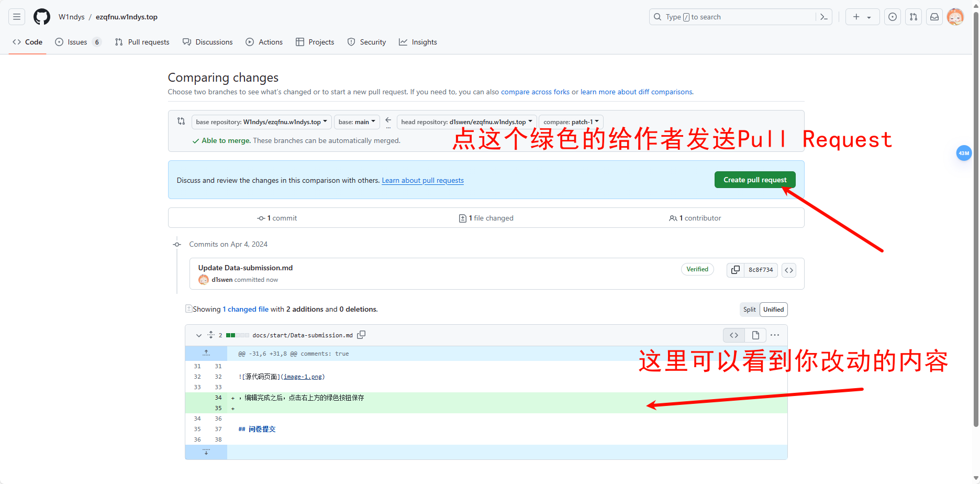
Task: Copy Data-submission.md file path
Action: click(361, 335)
